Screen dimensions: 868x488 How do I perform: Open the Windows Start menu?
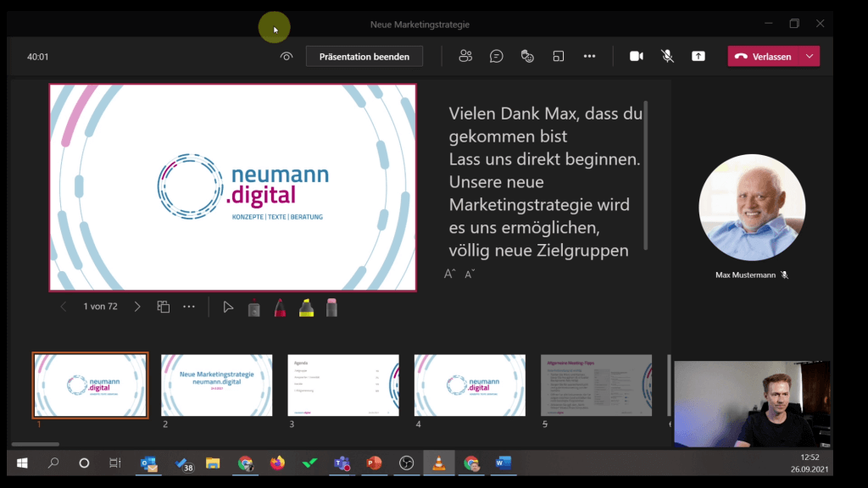pos(22,463)
